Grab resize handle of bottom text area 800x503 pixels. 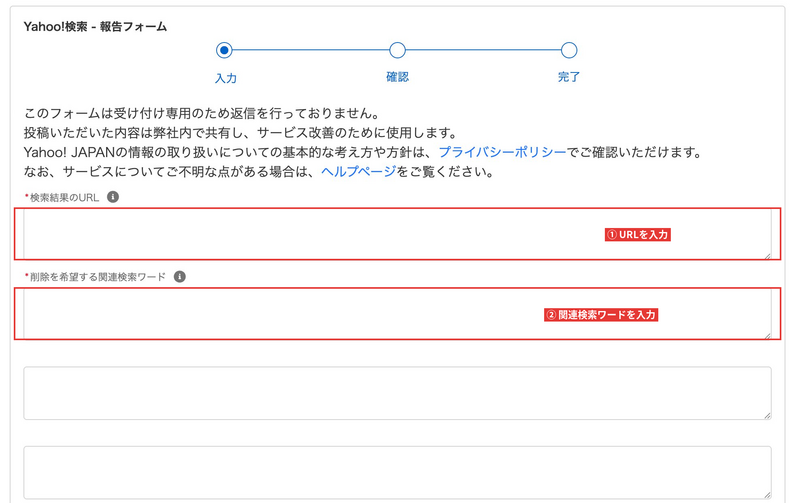coord(767,495)
